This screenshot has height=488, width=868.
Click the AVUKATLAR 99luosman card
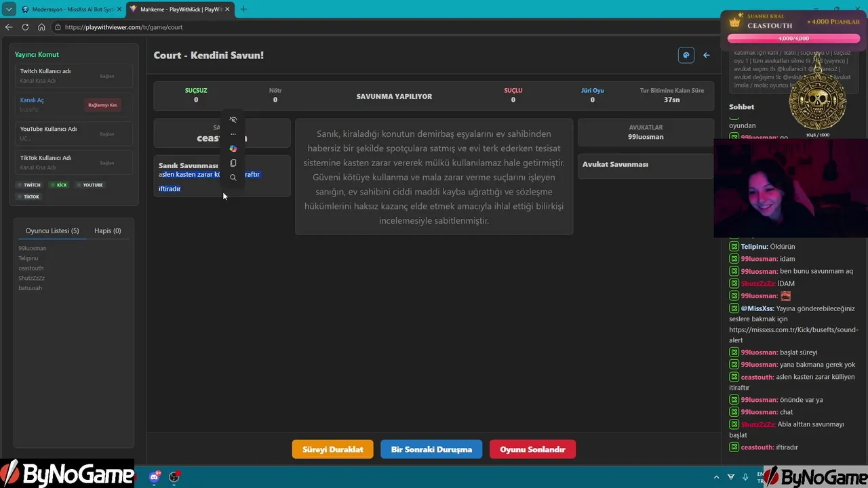point(646,132)
